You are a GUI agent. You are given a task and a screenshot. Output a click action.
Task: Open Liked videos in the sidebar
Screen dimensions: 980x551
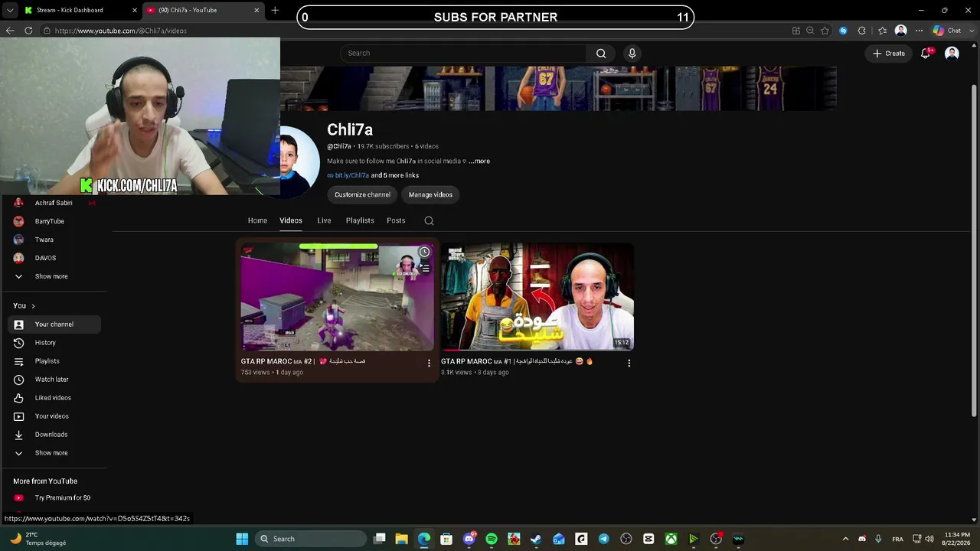(x=54, y=398)
